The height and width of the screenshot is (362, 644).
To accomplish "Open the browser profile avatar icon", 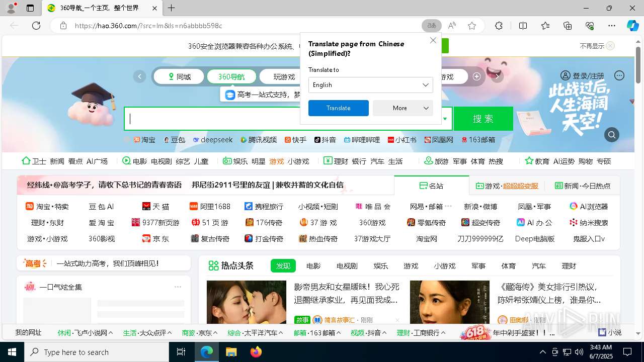I will (x=11, y=8).
